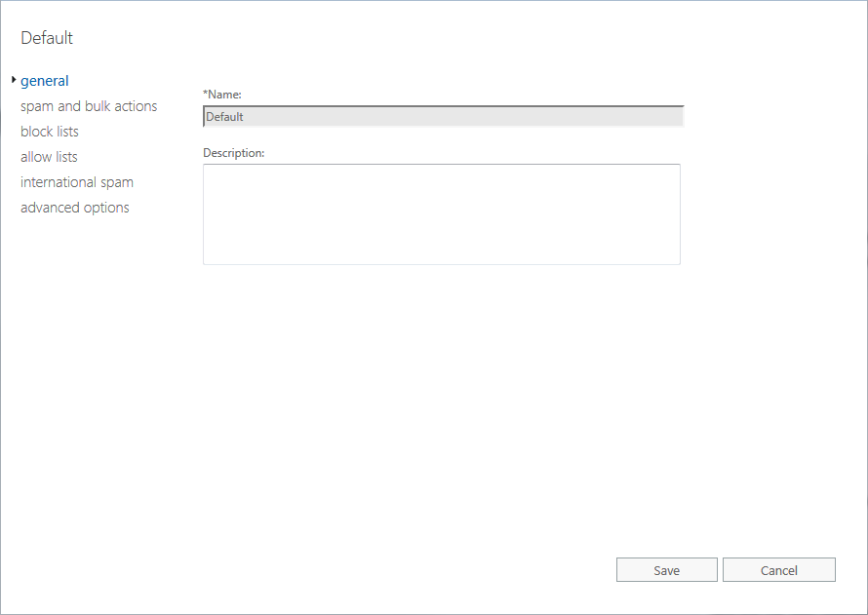Cancel editing the policy
868x615 pixels.
click(779, 570)
